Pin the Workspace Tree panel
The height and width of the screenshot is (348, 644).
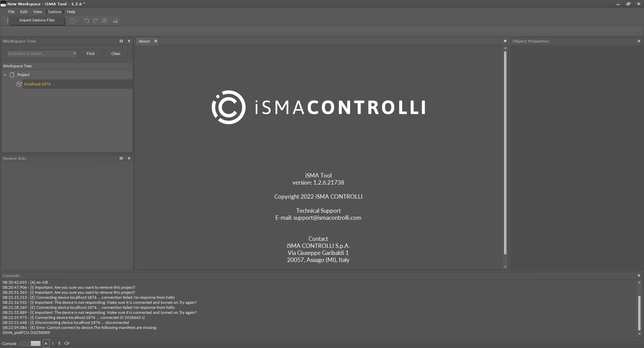pos(129,41)
